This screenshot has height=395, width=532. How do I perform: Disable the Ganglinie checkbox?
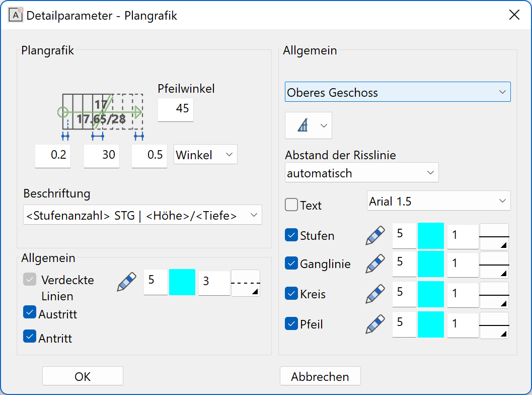[x=291, y=264]
